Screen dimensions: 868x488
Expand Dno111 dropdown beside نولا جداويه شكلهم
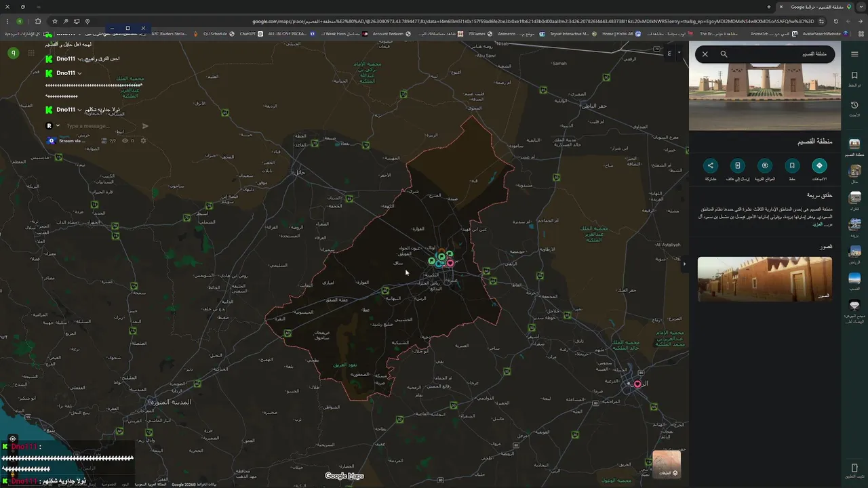(x=79, y=110)
